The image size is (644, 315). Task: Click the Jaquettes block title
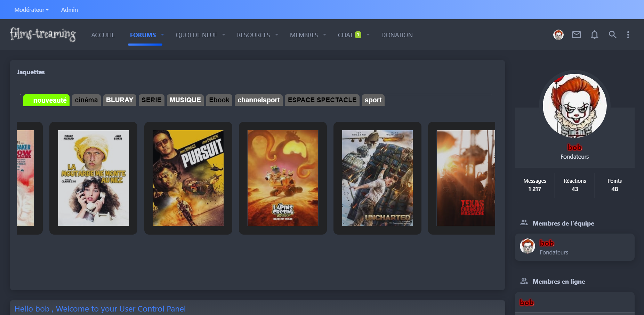point(31,72)
